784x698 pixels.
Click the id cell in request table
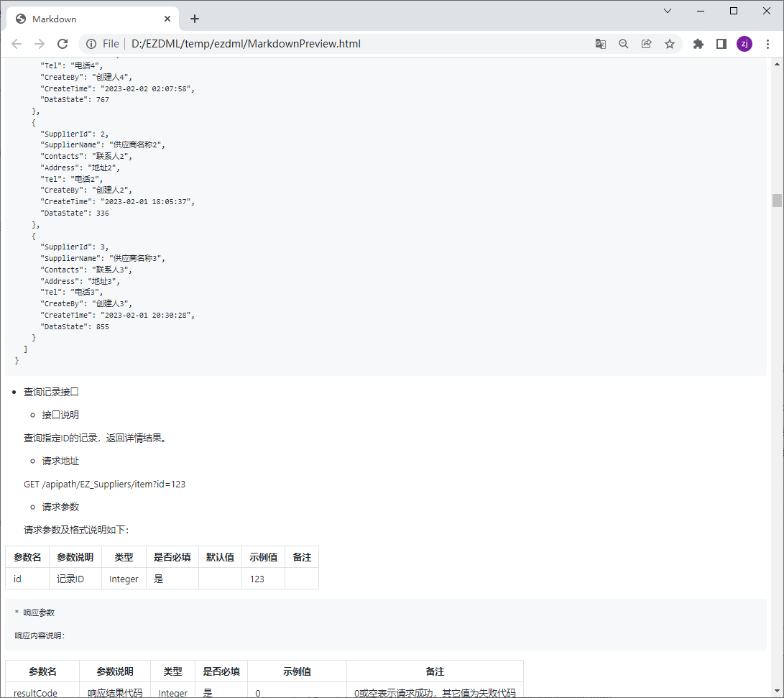[x=27, y=579]
